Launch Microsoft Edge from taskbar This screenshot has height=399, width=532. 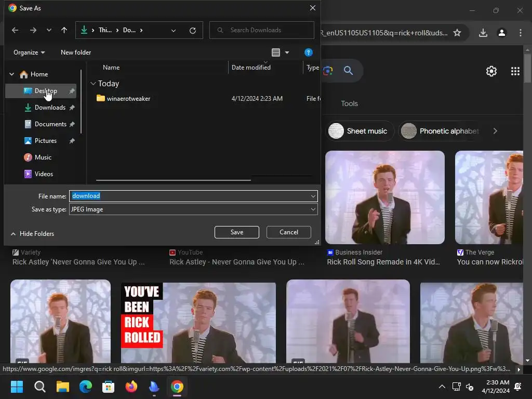[86, 387]
